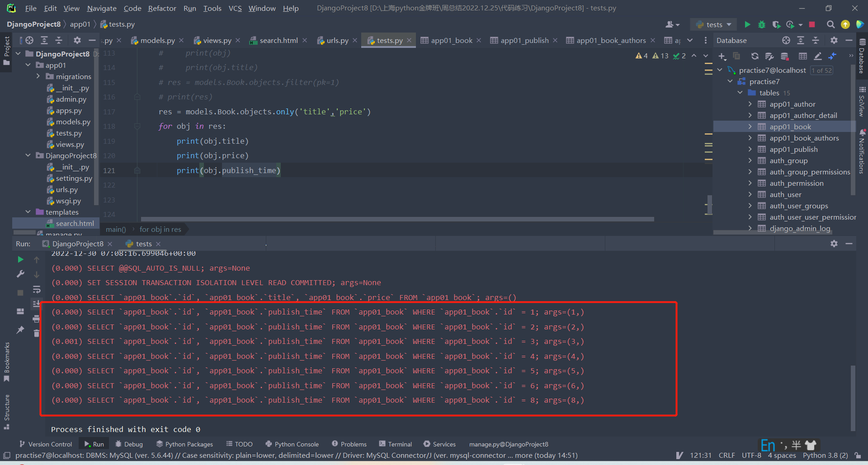Collapse the app01 folder in Project tree
The image size is (868, 465).
coord(28,65)
